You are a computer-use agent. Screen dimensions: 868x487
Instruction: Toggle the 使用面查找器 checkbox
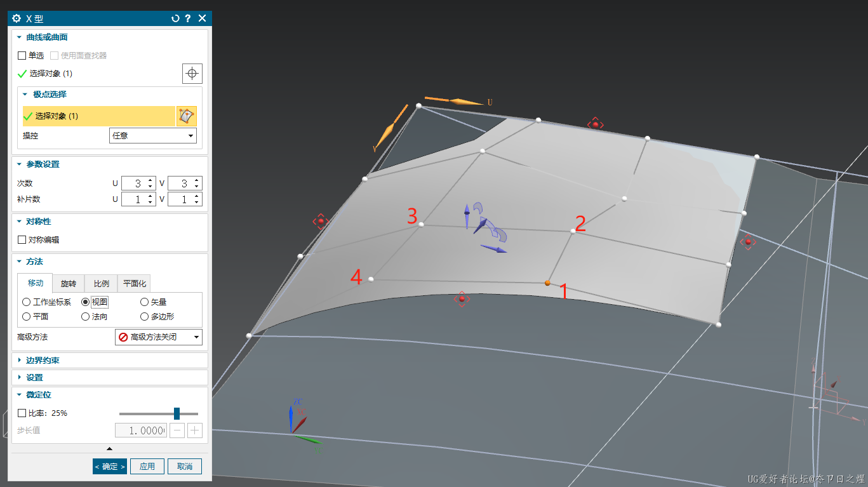coord(54,56)
